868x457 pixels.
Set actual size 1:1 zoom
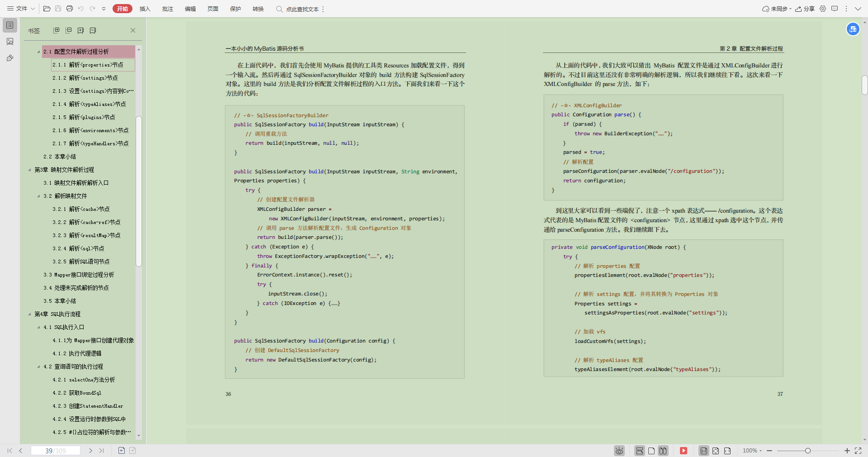(x=704, y=451)
